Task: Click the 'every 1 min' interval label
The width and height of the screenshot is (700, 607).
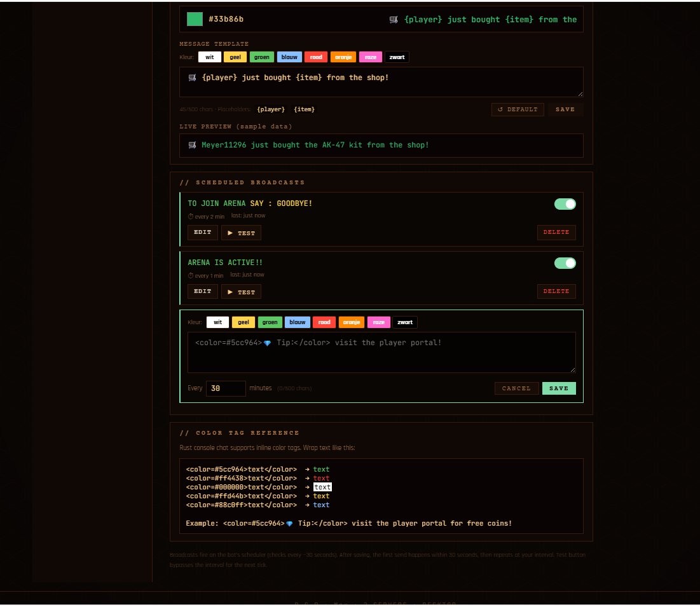Action: [x=206, y=275]
